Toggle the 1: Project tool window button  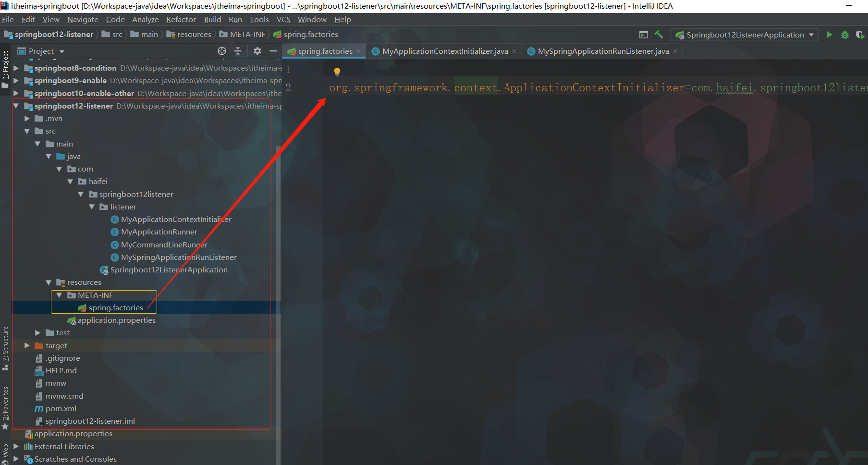pos(5,69)
